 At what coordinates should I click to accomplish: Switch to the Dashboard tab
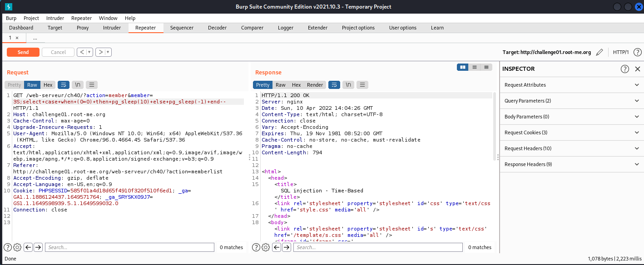(21, 28)
